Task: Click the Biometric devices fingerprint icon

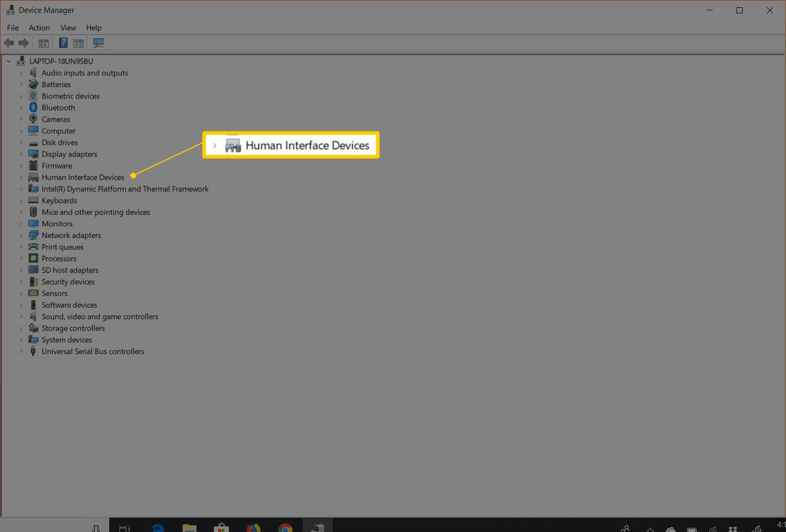Action: tap(33, 96)
